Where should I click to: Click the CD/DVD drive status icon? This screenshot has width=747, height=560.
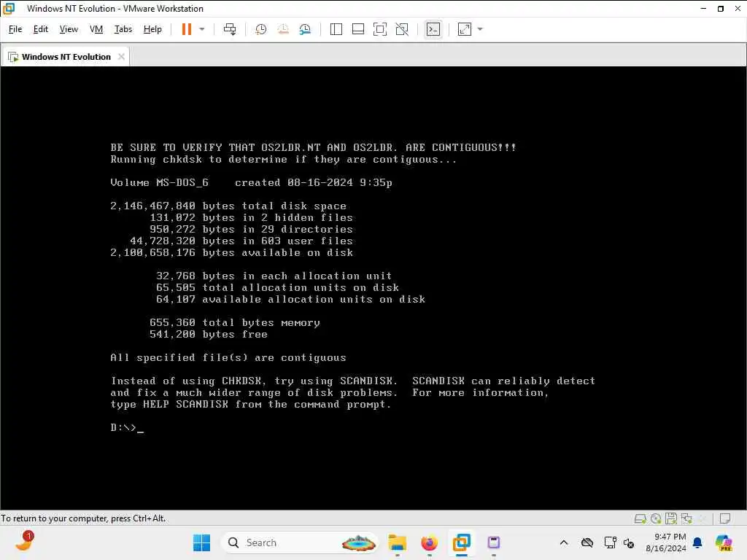click(x=656, y=518)
